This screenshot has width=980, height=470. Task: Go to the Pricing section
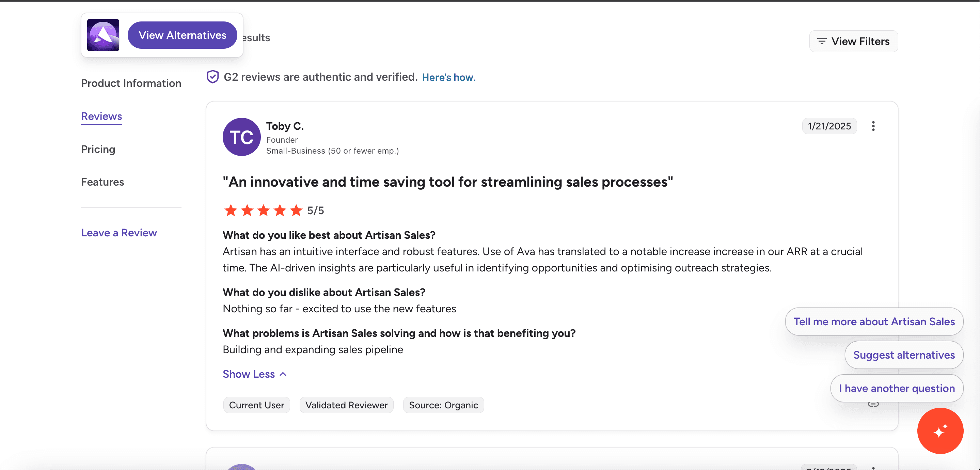pyautogui.click(x=98, y=149)
